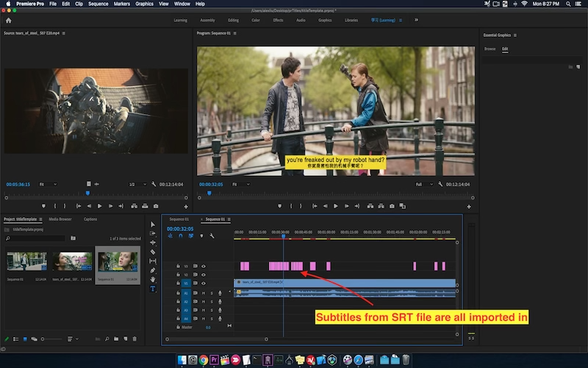This screenshot has width=588, height=368.
Task: Delete selected item with trash icon
Action: click(135, 339)
